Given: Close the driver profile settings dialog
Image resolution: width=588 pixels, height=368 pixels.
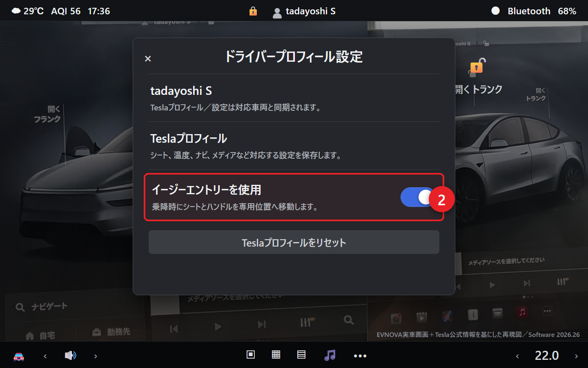Looking at the screenshot, I should 148,59.
